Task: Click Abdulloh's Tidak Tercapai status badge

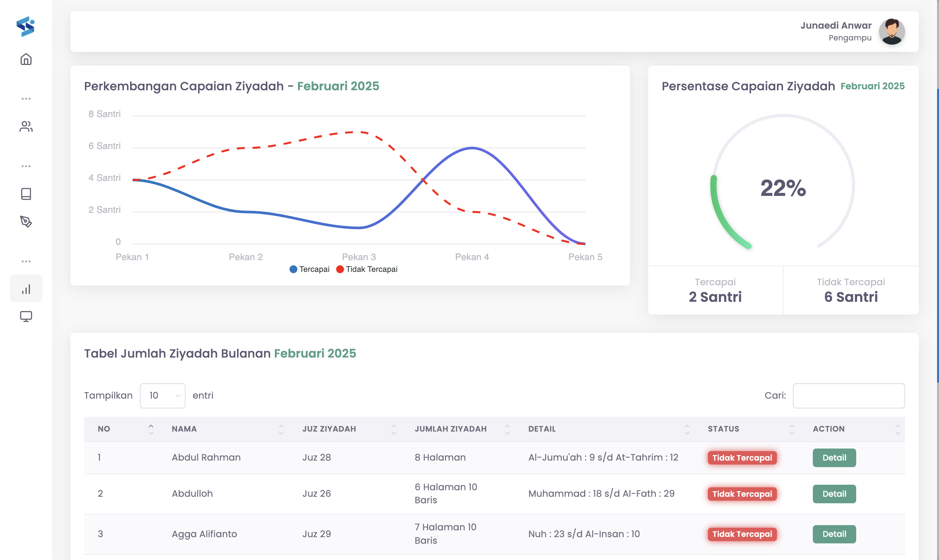Action: tap(742, 494)
